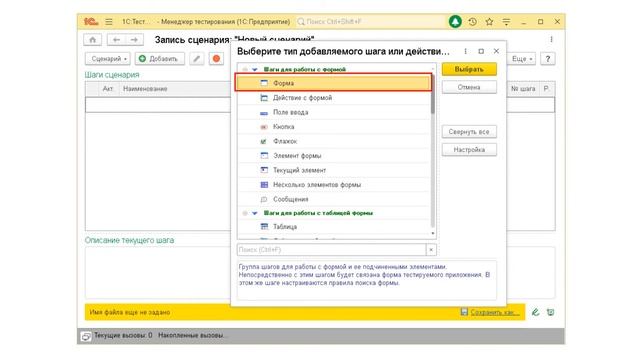Click the Сохранить как link

click(x=495, y=312)
